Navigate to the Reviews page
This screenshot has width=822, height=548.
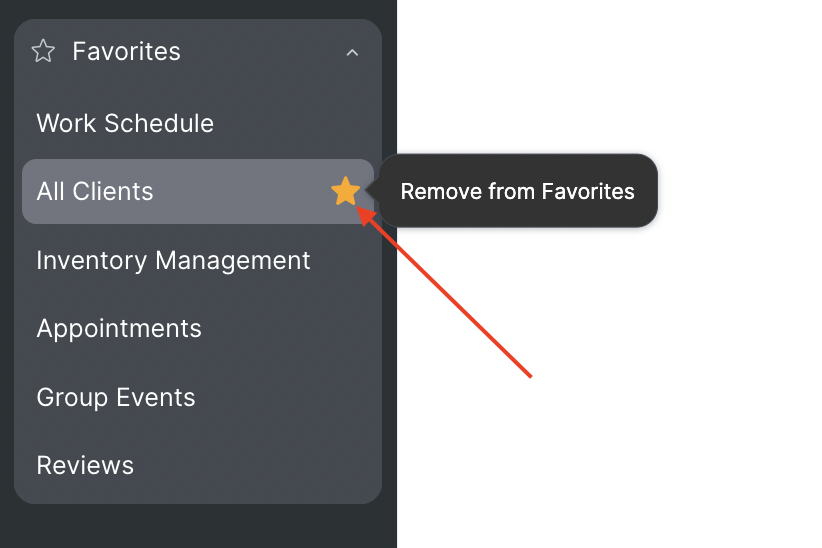[85, 465]
